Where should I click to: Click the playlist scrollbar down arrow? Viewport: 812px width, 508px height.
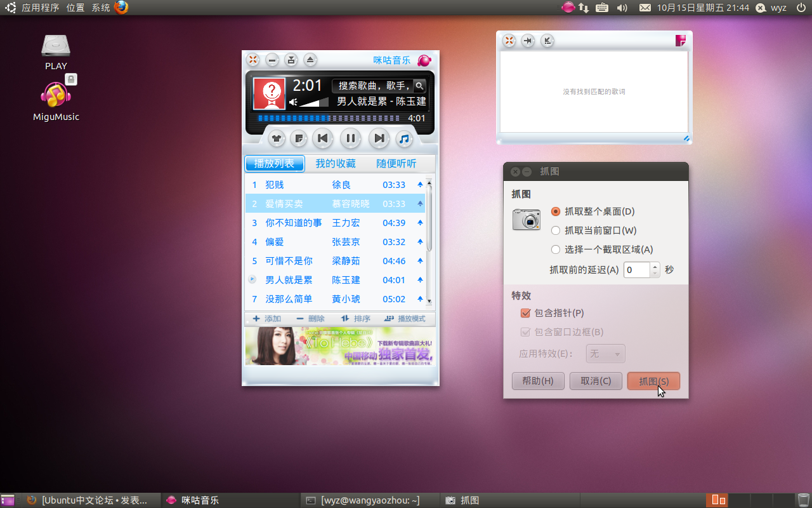[x=429, y=302]
